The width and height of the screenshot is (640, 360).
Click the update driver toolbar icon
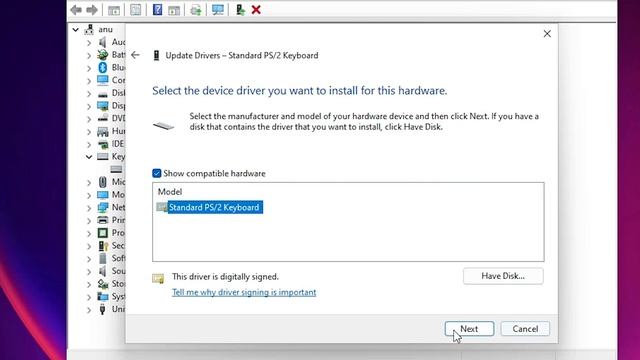point(196,10)
